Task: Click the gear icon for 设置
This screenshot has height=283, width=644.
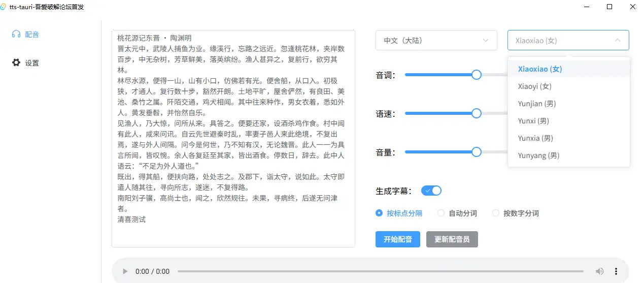Action: [16, 63]
